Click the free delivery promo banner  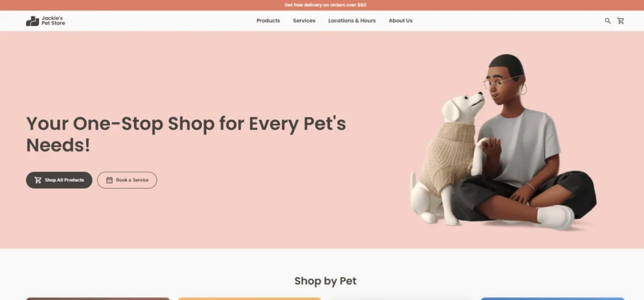click(x=322, y=5)
